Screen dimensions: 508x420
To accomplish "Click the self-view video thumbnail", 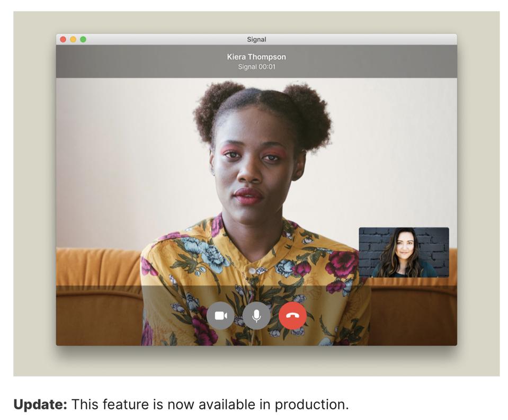I will click(x=404, y=253).
